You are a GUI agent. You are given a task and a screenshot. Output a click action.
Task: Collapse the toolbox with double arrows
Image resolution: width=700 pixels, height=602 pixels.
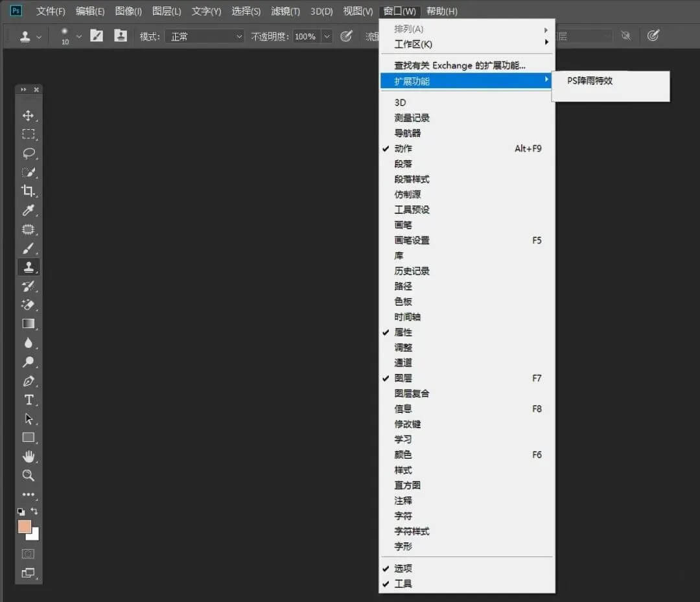(x=23, y=89)
